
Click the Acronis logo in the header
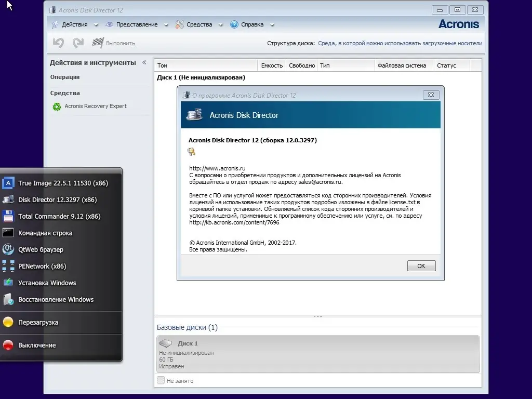[x=459, y=24]
